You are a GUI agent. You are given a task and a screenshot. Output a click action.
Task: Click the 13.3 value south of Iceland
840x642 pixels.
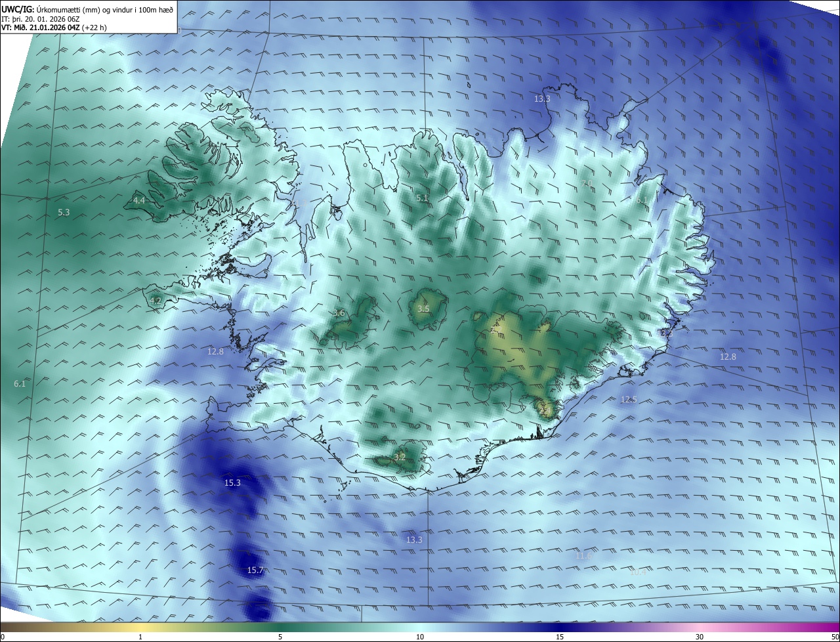[414, 540]
